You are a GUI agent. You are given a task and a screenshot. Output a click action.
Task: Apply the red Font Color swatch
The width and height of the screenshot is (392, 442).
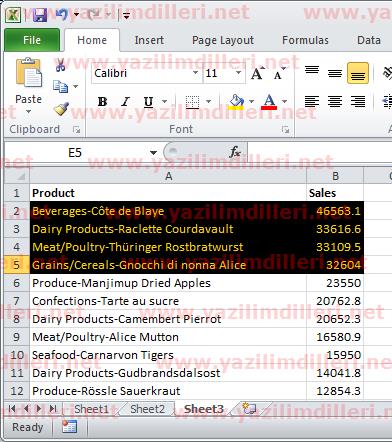[269, 102]
